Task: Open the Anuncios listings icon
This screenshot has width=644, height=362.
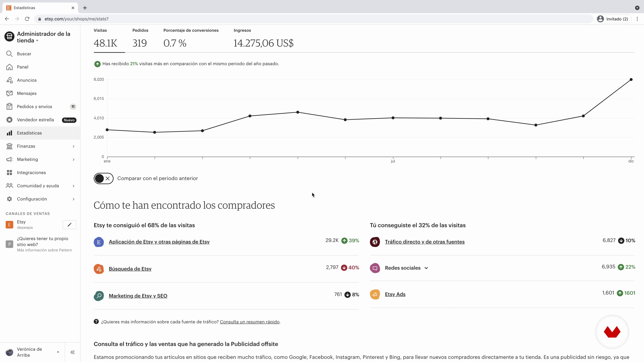Action: point(9,80)
